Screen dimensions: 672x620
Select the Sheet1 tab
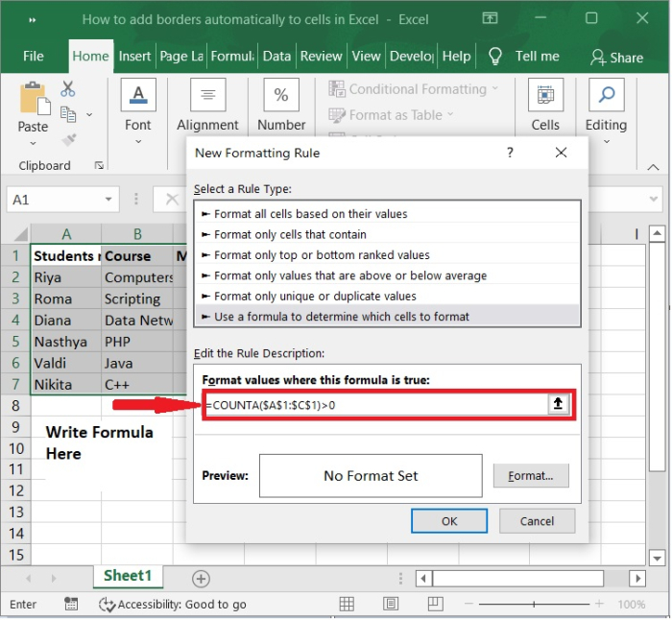point(128,576)
